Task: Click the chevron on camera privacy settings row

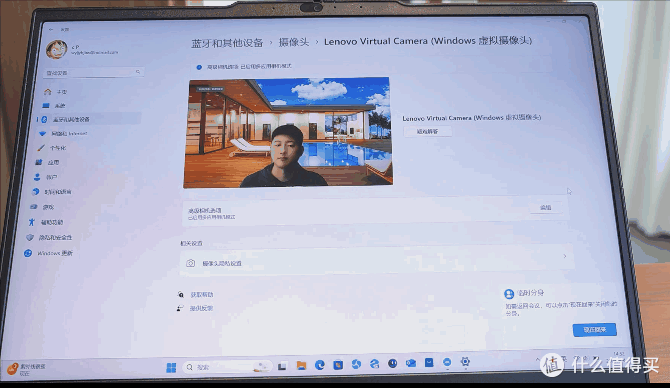Action: [x=564, y=256]
